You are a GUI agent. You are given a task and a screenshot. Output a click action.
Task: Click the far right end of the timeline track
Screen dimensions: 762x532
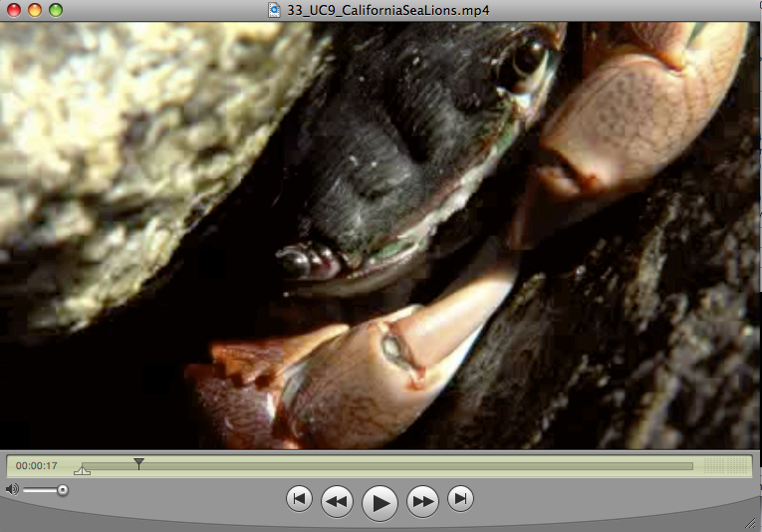pos(689,465)
